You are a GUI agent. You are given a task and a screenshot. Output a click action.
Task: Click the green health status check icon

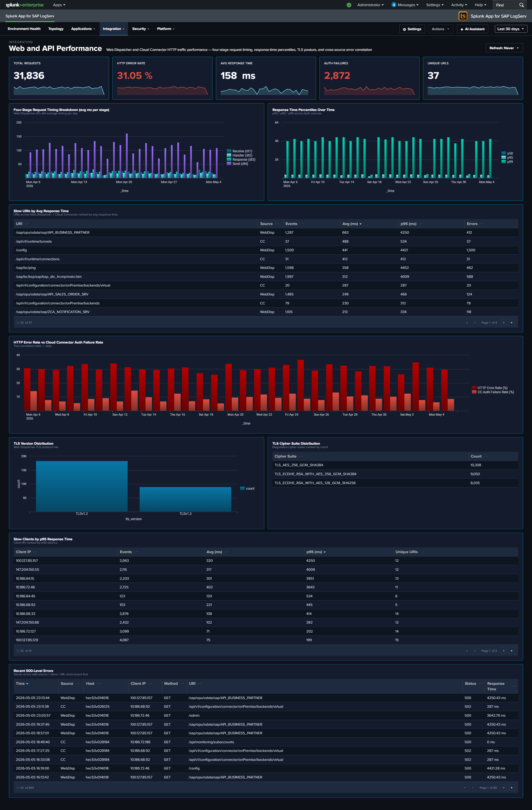(349, 5)
